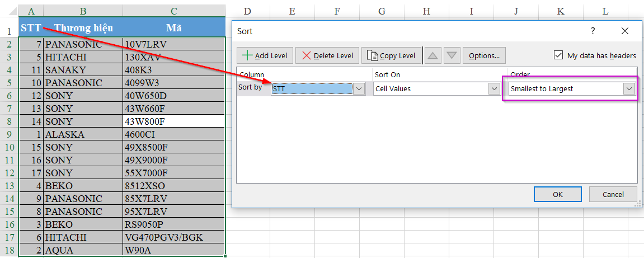Open the Sort On Cell Values dropdown
Viewport: 644px width, 258px height.
click(494, 88)
